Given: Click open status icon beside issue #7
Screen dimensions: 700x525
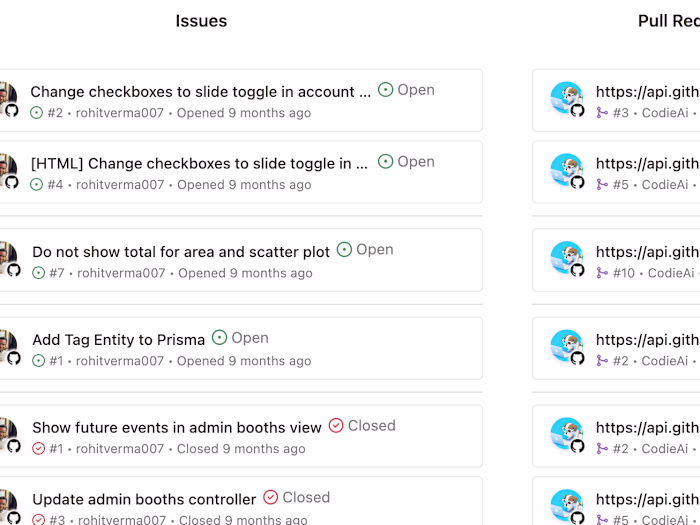Looking at the screenshot, I should [38, 273].
